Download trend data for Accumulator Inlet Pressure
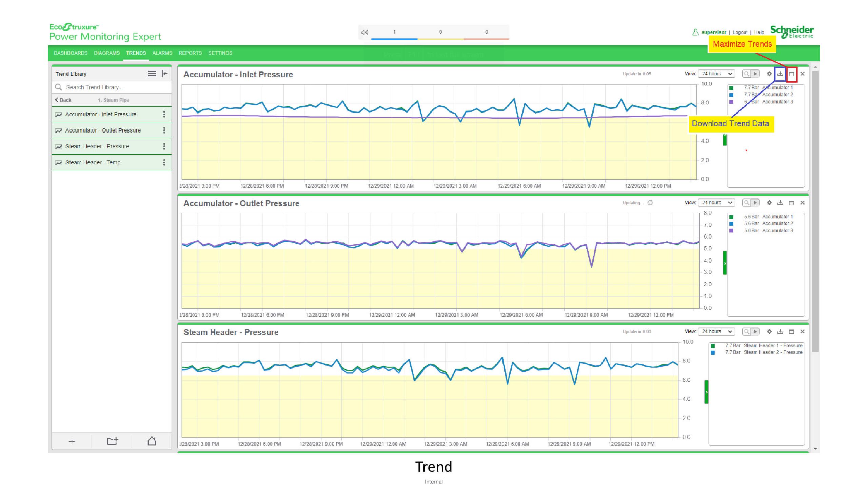 pyautogui.click(x=780, y=74)
